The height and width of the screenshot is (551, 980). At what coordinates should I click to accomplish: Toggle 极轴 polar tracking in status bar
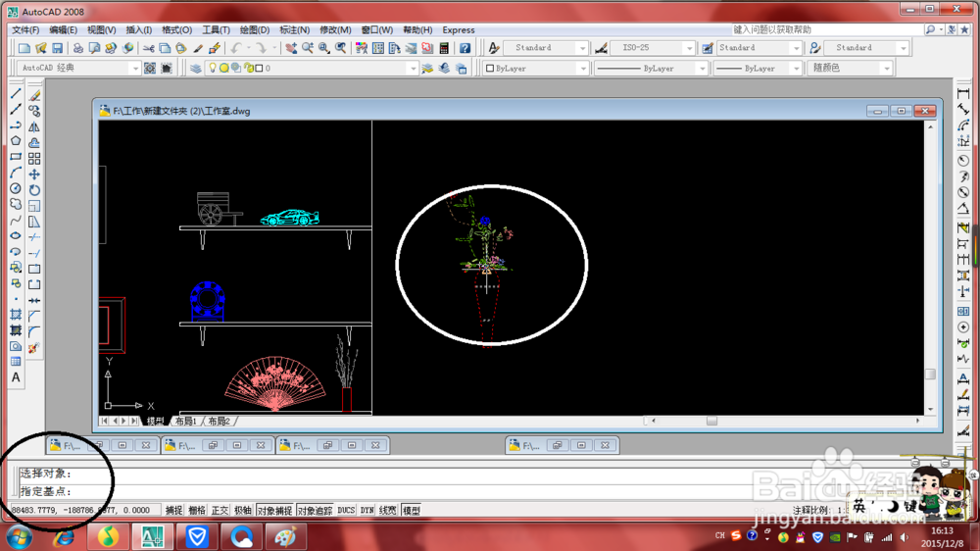coord(243,511)
